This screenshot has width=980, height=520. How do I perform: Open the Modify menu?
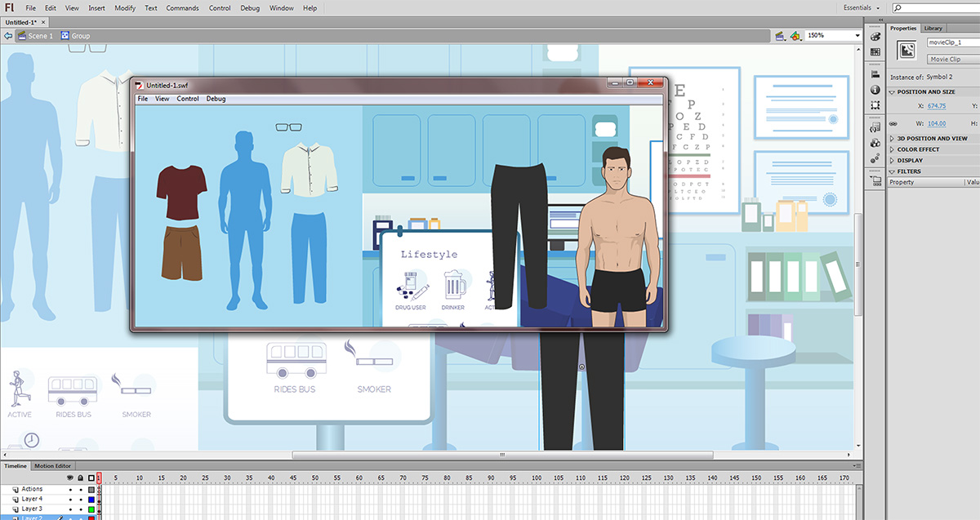click(125, 8)
